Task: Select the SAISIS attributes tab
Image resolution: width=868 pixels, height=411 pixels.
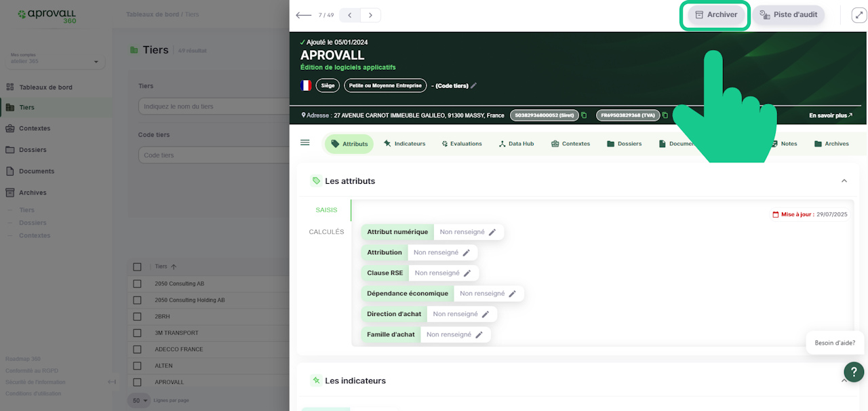Action: [326, 210]
